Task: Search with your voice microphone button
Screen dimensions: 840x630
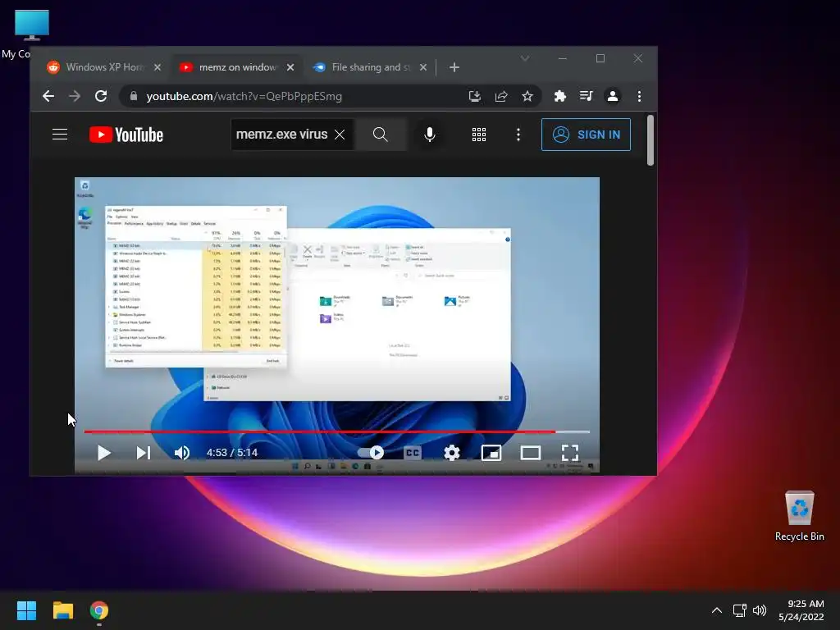Action: [430, 135]
